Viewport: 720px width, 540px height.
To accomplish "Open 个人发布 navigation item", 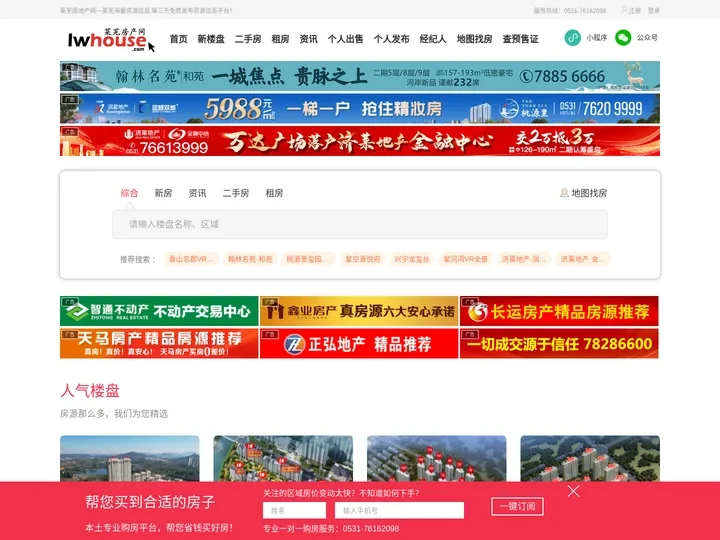I will coord(391,39).
